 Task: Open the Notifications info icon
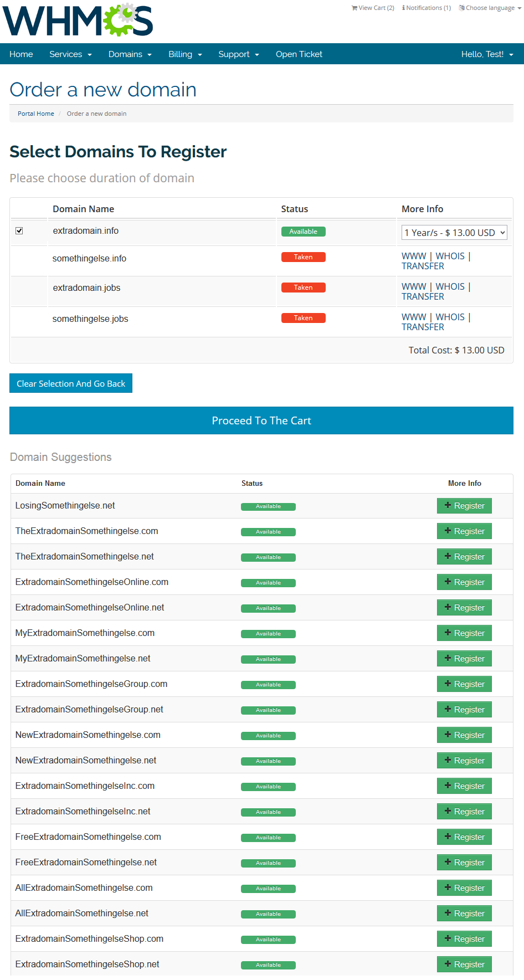pyautogui.click(x=403, y=8)
